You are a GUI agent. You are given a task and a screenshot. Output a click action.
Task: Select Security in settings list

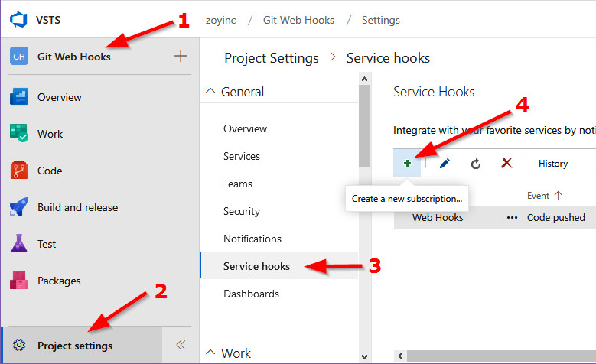(x=242, y=211)
